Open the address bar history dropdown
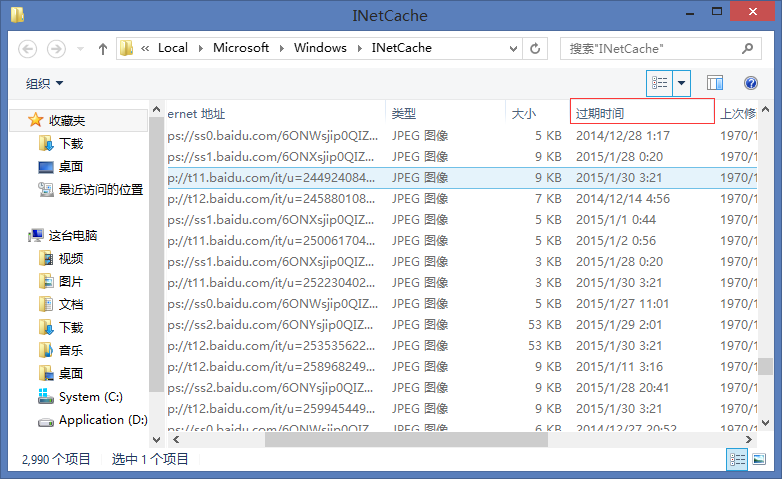 point(513,48)
